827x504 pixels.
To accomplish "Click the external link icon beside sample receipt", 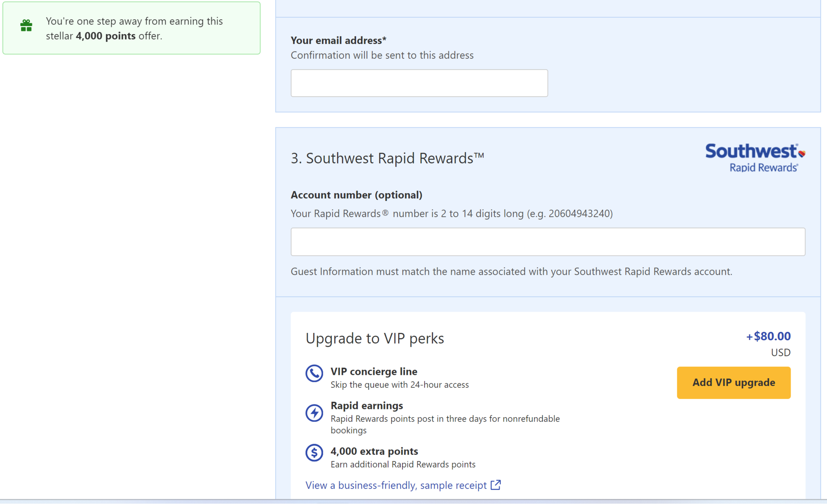I will tap(495, 485).
